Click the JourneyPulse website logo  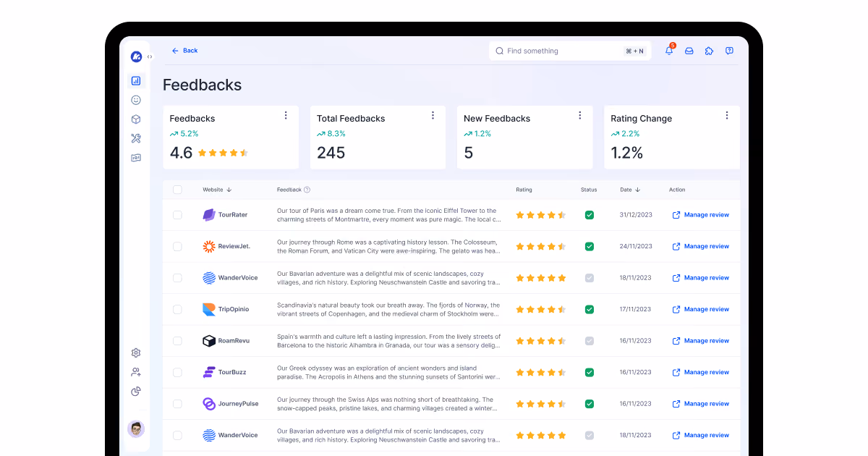pyautogui.click(x=209, y=404)
